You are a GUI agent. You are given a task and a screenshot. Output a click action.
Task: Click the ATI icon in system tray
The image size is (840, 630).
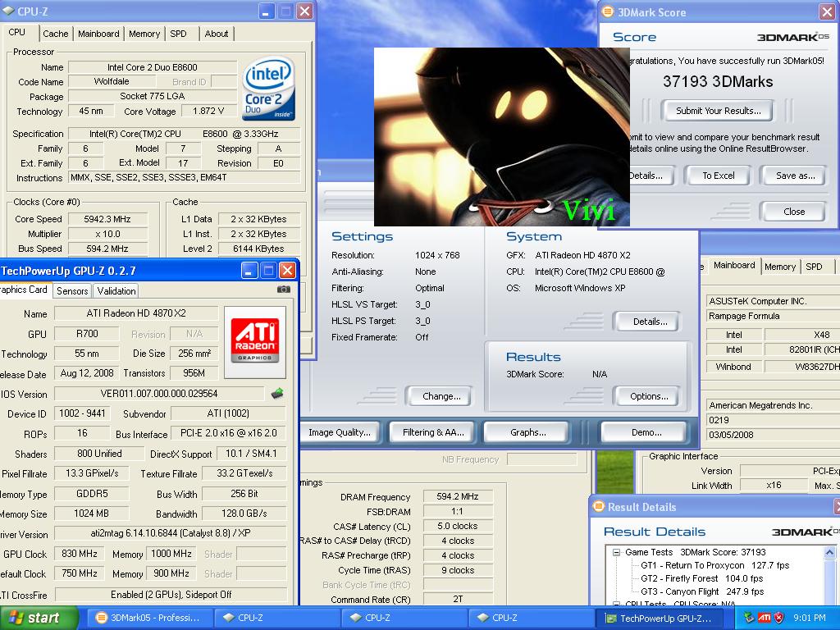click(x=764, y=618)
